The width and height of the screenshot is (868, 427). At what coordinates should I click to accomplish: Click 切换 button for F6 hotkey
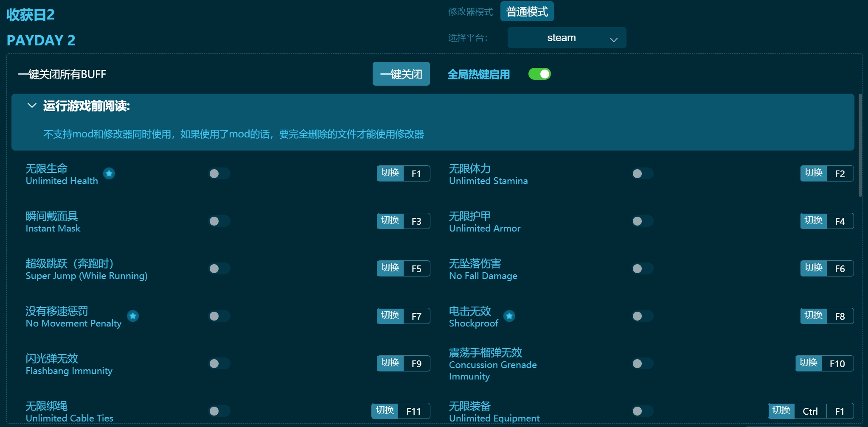[814, 268]
